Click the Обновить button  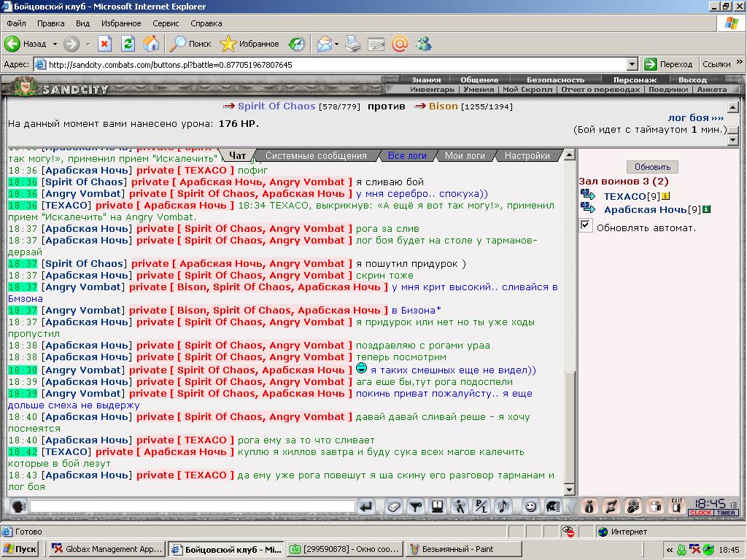point(652,167)
